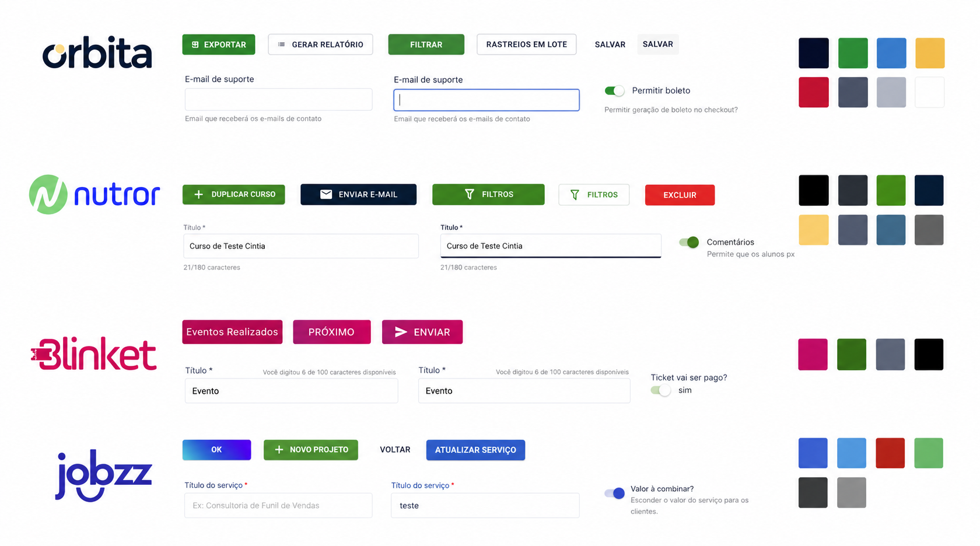This screenshot has height=546, width=980.
Task: Select the pale yellow swatch in Nutror palette
Action: tap(814, 230)
